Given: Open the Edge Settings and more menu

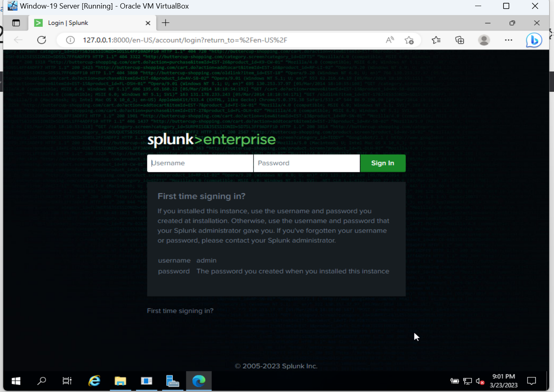Looking at the screenshot, I should pyautogui.click(x=508, y=40).
